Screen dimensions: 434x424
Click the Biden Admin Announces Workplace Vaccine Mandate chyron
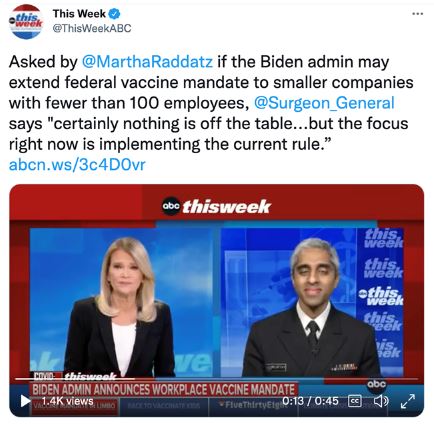(x=163, y=389)
